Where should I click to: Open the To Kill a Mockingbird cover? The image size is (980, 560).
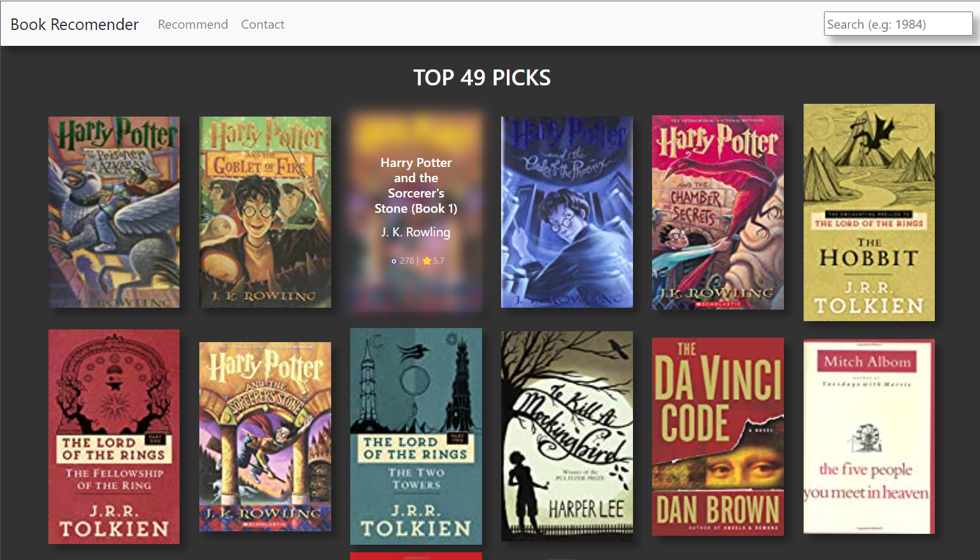tap(567, 437)
